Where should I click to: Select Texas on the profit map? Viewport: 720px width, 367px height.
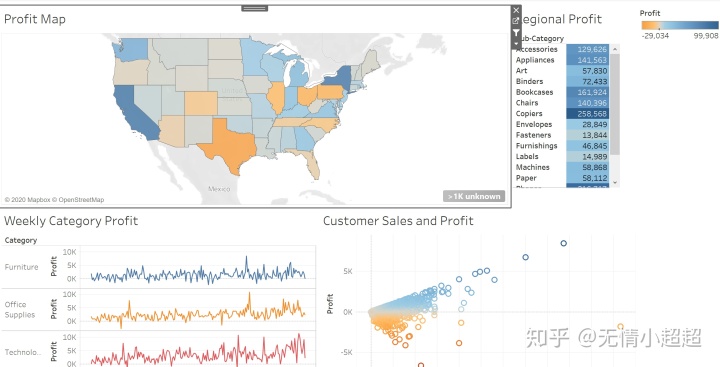point(227,145)
